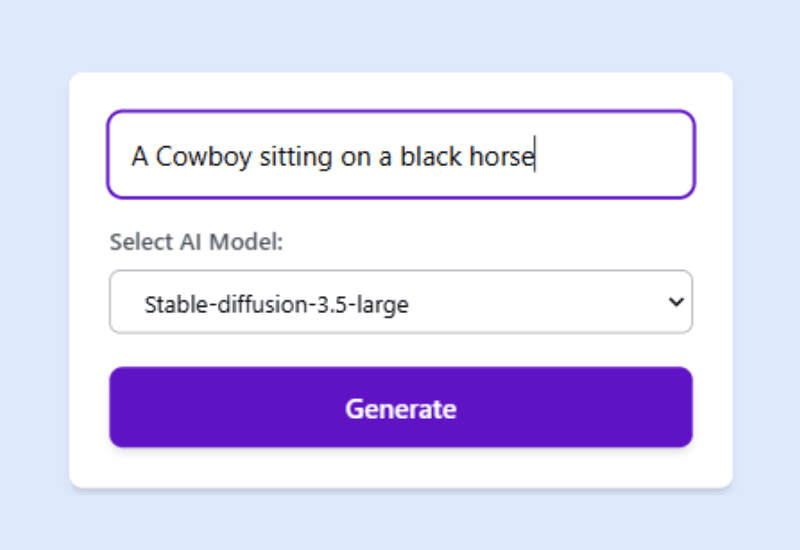Click the Stable-diffusion-3.5-large option text
The width and height of the screenshot is (800, 550).
(x=276, y=304)
